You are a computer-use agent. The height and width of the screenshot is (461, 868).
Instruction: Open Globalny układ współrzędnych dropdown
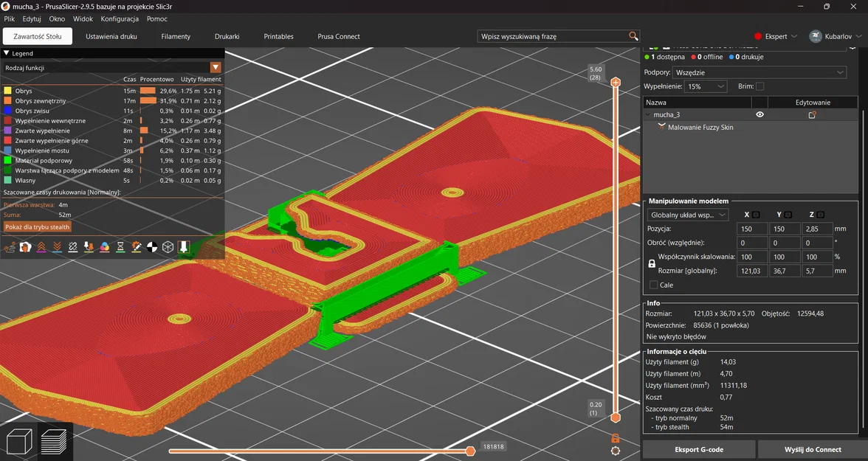point(688,215)
